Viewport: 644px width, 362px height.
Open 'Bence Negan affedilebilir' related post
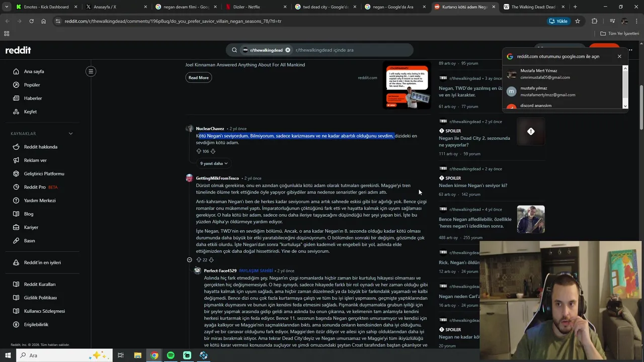pos(475,223)
